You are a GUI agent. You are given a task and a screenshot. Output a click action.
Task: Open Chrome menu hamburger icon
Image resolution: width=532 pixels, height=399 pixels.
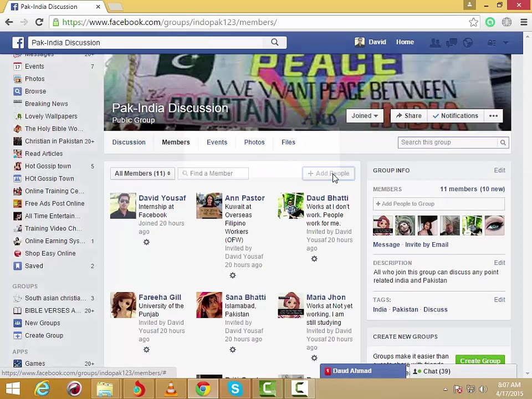pyautogui.click(x=524, y=22)
